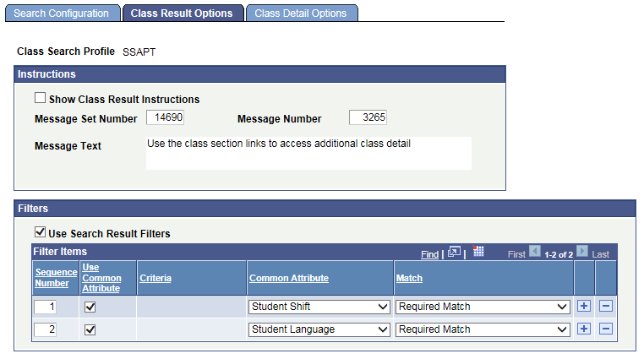Open the View All popup icon beside Find
644x359 pixels.
[454, 252]
